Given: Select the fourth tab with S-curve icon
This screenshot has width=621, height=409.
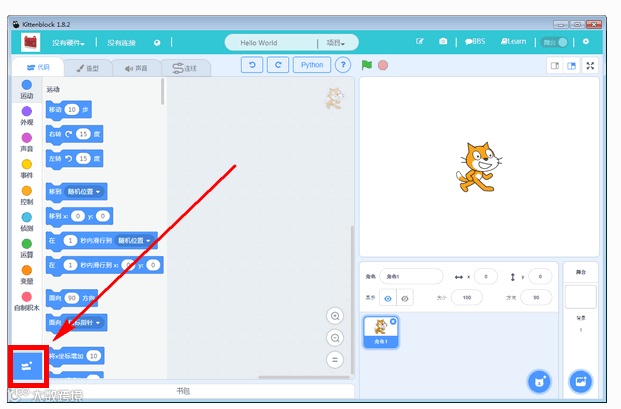Looking at the screenshot, I should pos(185,68).
